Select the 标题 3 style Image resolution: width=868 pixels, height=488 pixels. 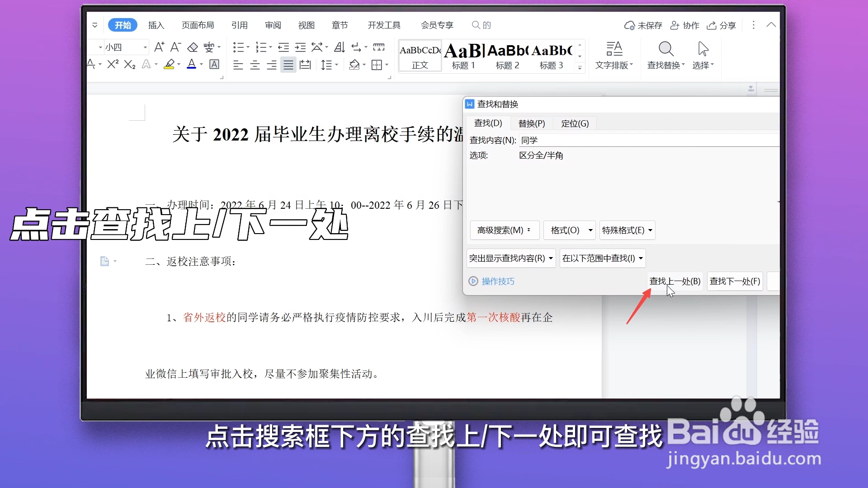[552, 56]
